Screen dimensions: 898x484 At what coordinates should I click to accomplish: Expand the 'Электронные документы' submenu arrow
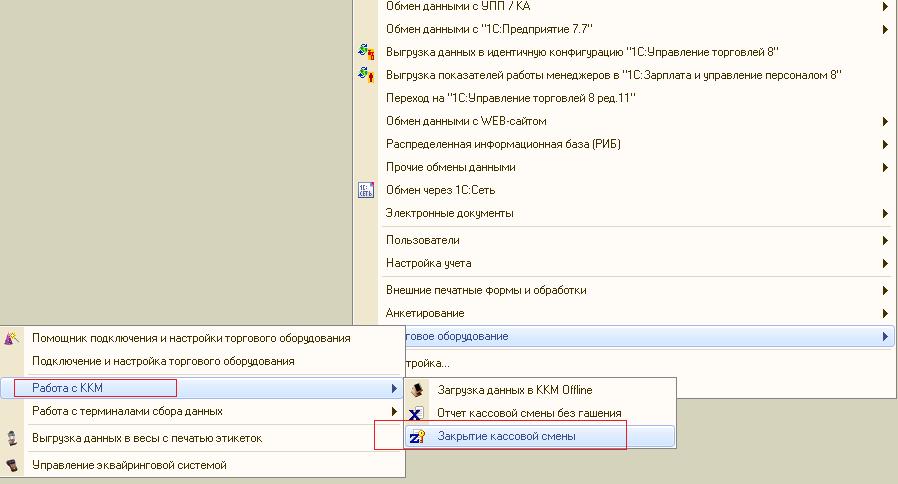(885, 213)
